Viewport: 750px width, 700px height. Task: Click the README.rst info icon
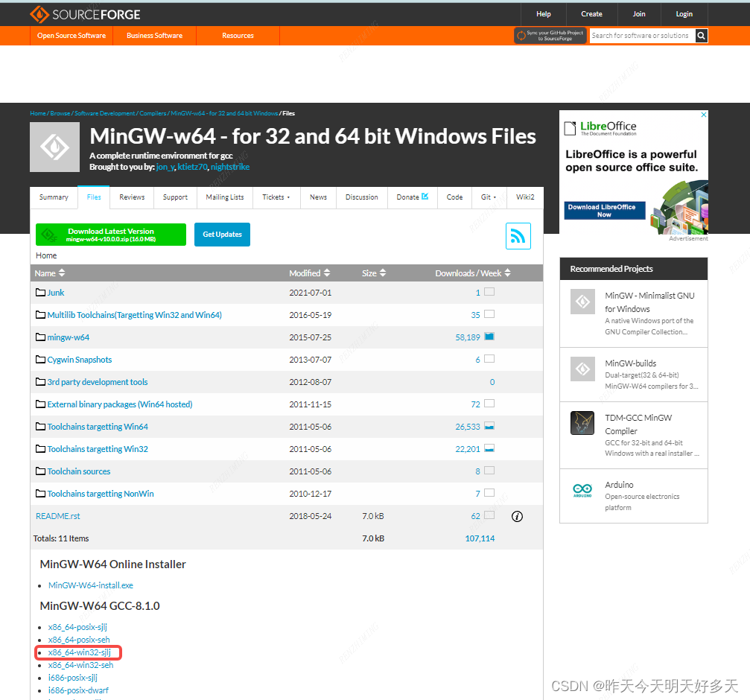tap(517, 516)
